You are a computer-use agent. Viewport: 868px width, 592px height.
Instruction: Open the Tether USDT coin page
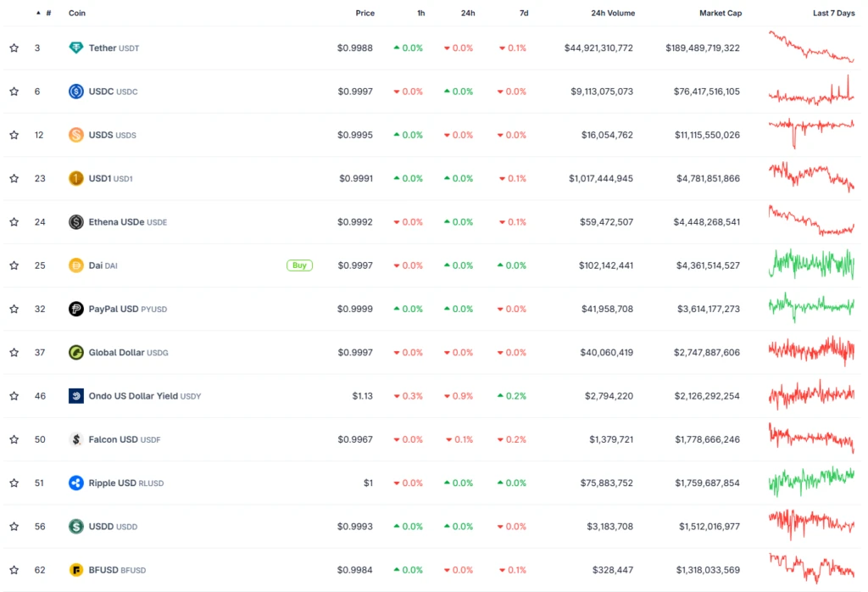click(114, 48)
